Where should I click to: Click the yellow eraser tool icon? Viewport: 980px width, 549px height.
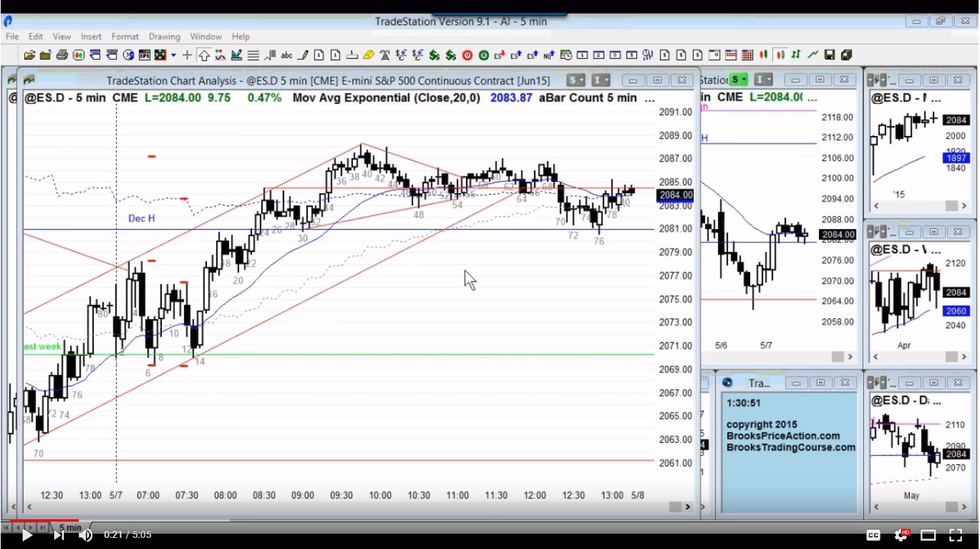point(368,55)
